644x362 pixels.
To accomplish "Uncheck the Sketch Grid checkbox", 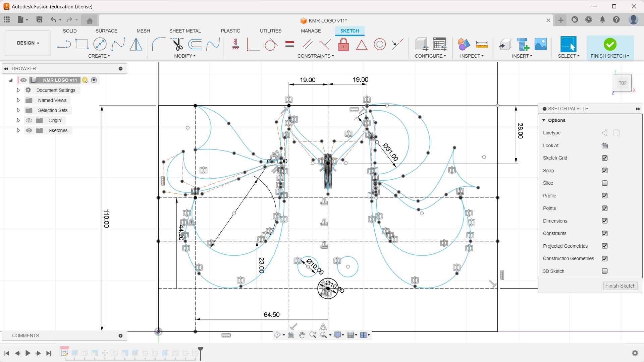I will coord(604,158).
